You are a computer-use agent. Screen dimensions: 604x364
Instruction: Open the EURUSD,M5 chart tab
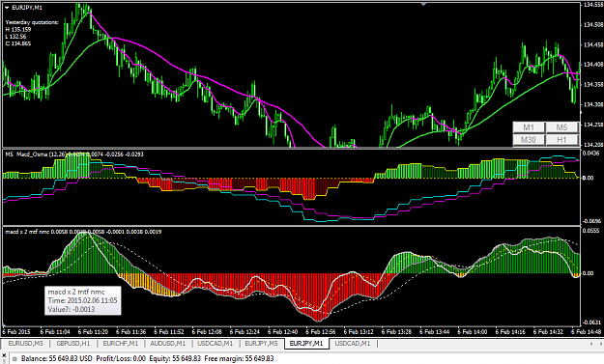coord(26,343)
